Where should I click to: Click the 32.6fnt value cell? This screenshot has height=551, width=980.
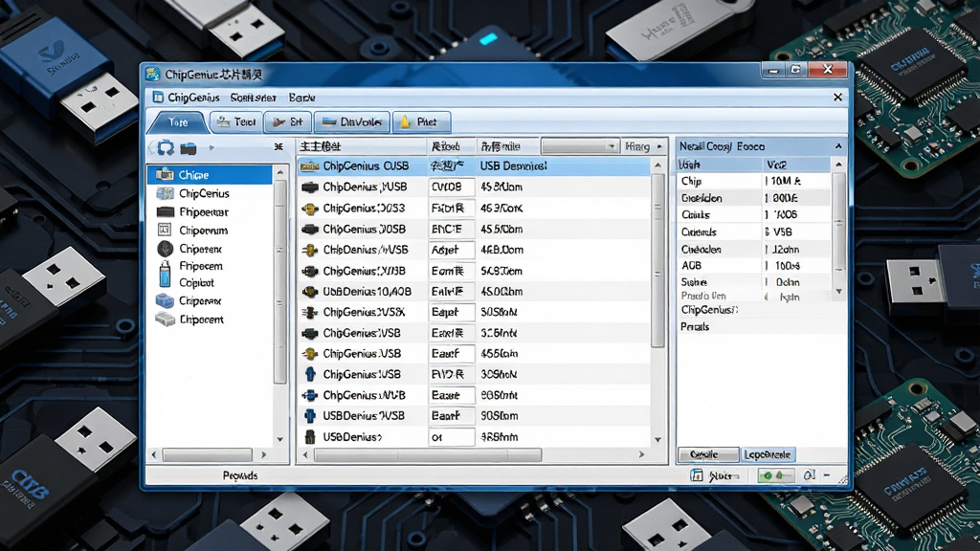pyautogui.click(x=499, y=333)
